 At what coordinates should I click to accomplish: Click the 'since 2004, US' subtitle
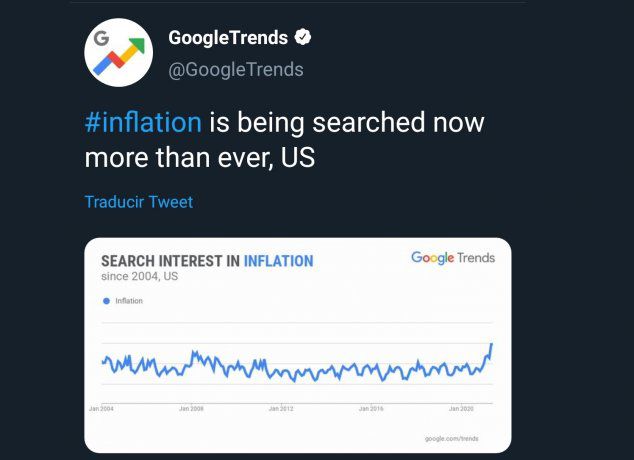(x=139, y=276)
